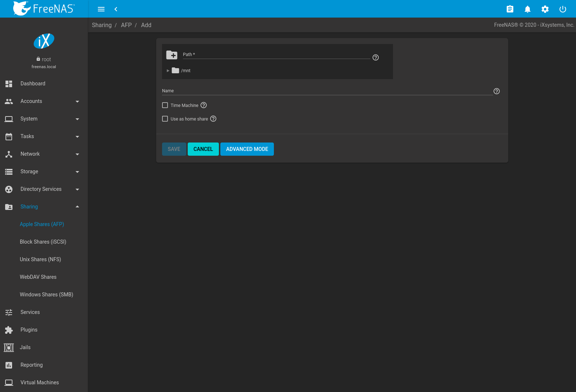Viewport: 576px width, 392px height.
Task: Open the task manager clipboard icon
Action: (510, 9)
